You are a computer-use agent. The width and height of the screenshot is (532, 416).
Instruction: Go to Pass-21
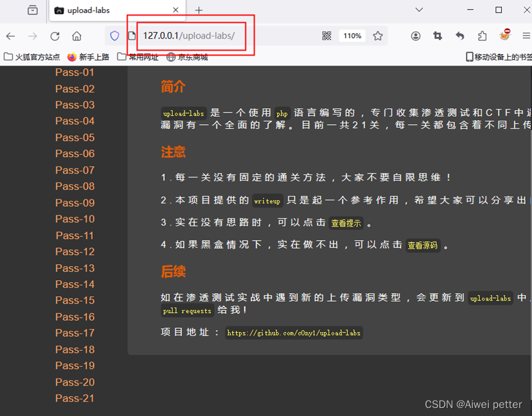74,398
